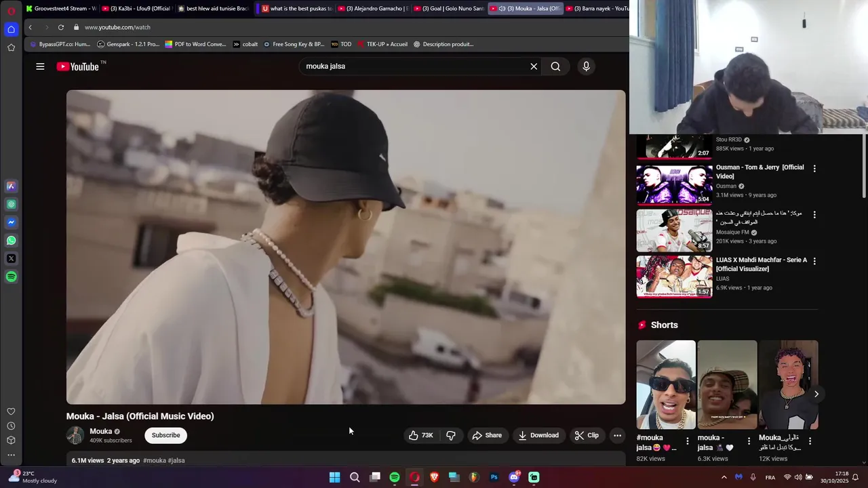868x488 pixels.
Task: Go back with the browser back arrow
Action: 30,27
